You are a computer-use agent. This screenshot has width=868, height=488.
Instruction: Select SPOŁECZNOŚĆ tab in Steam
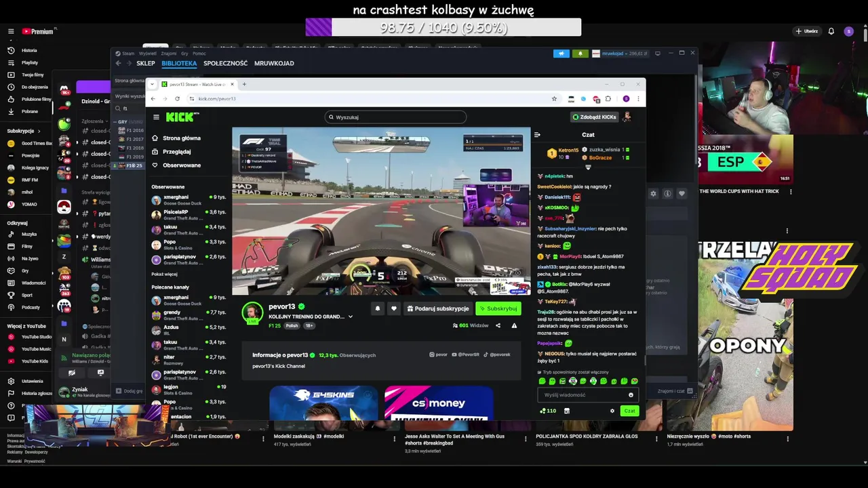click(x=226, y=63)
